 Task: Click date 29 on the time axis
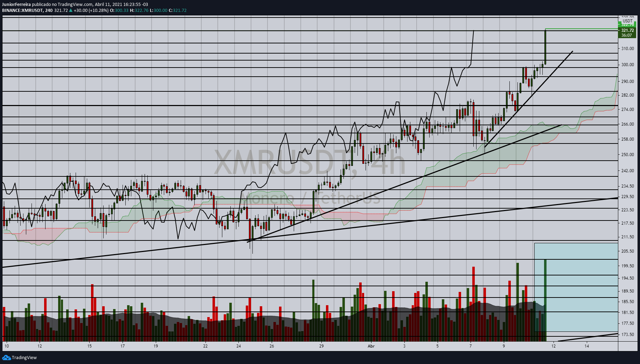point(321,346)
